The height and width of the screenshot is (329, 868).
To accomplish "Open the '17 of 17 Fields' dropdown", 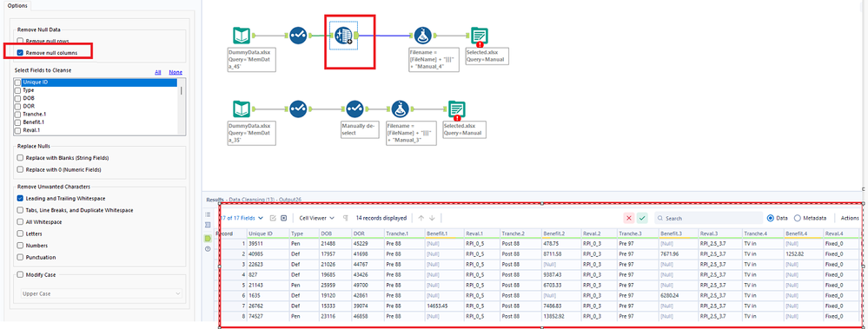I will [242, 219].
